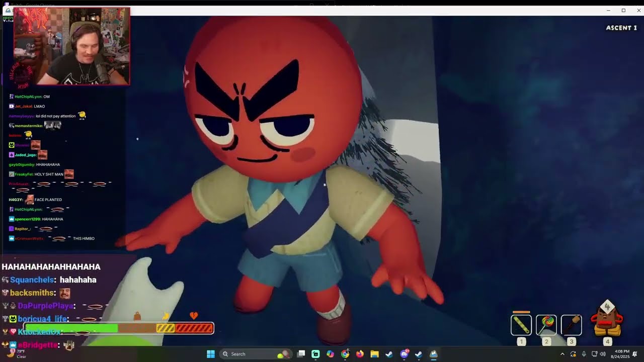Click username Rapitor_ in chat
This screenshot has width=644, height=362.
(x=23, y=229)
